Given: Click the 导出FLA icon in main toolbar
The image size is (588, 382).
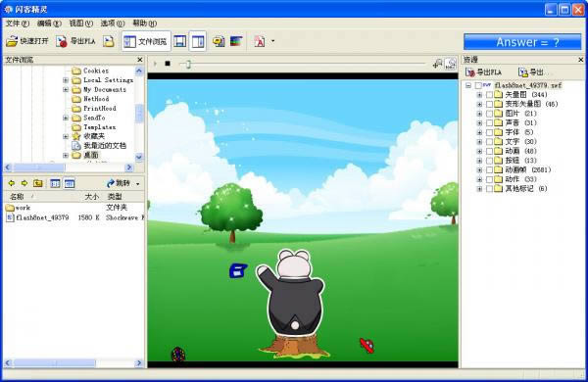Looking at the screenshot, I should [75, 41].
